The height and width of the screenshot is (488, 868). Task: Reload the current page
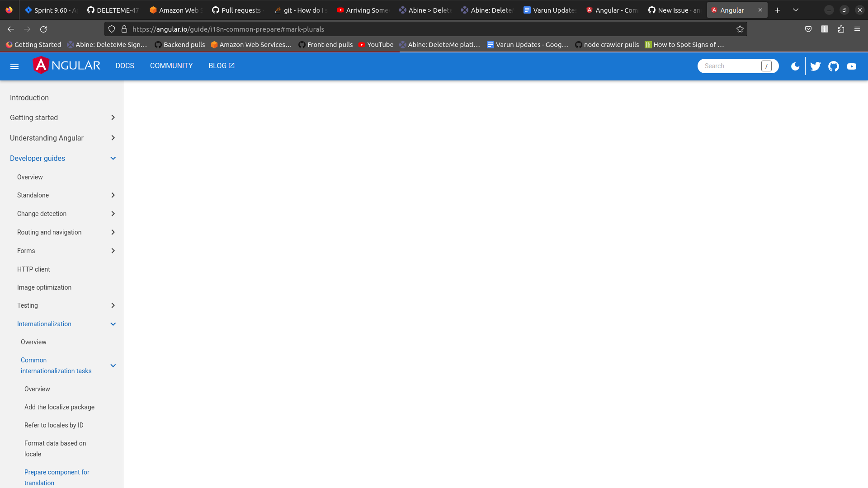[43, 29]
